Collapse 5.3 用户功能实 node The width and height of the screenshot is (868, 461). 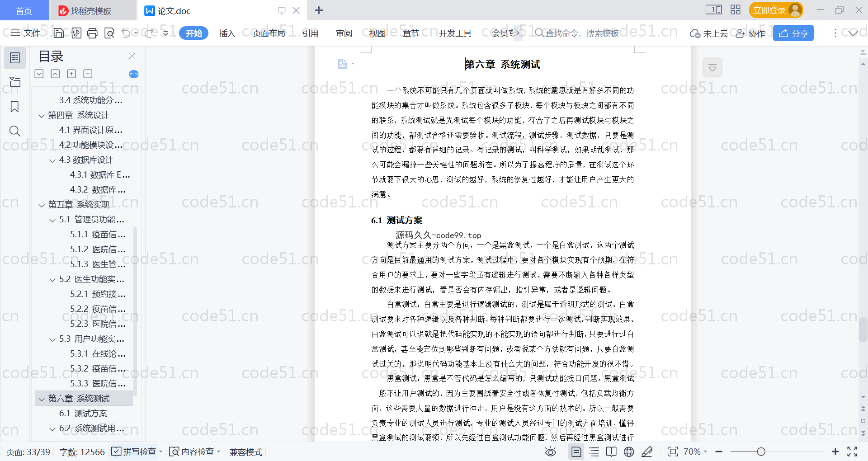pyautogui.click(x=52, y=339)
